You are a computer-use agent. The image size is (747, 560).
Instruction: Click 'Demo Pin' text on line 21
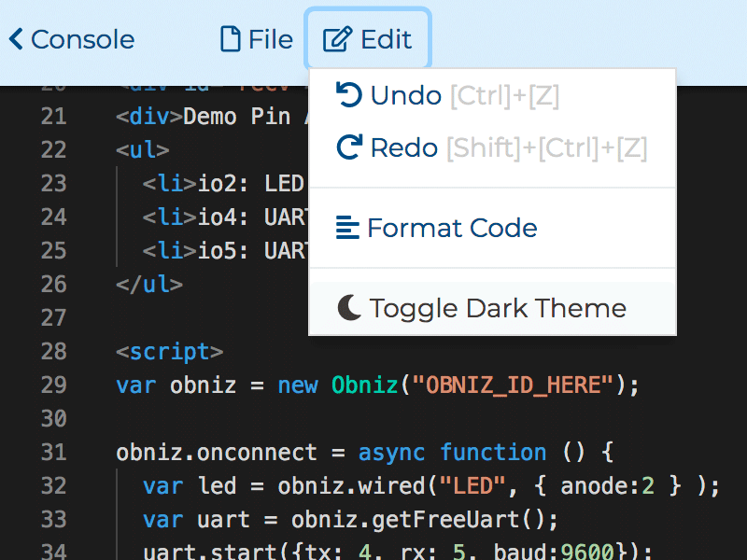point(237,117)
